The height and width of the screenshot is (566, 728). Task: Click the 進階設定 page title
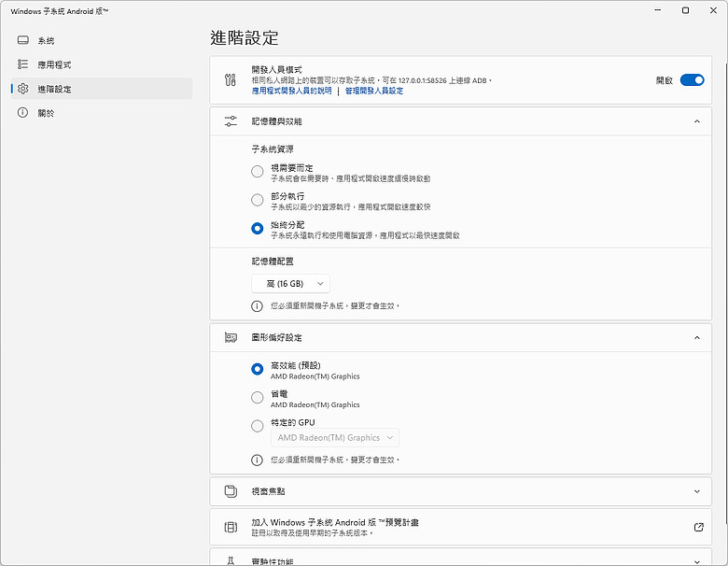(245, 37)
